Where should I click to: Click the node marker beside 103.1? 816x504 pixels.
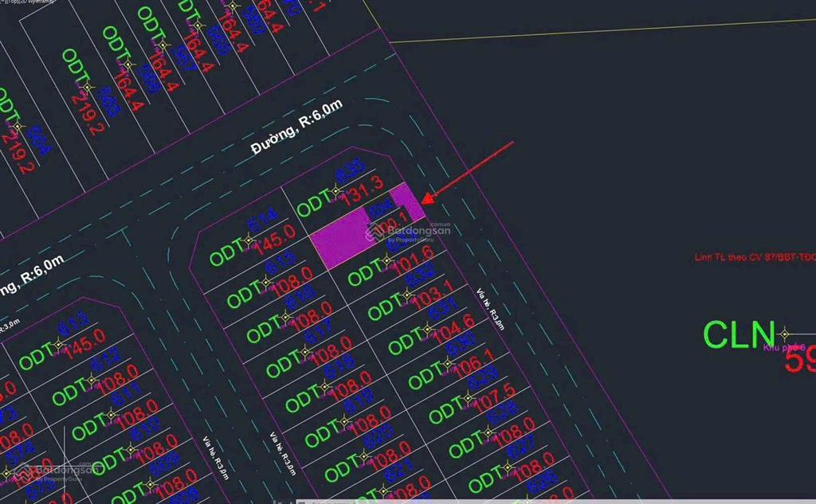407,296
